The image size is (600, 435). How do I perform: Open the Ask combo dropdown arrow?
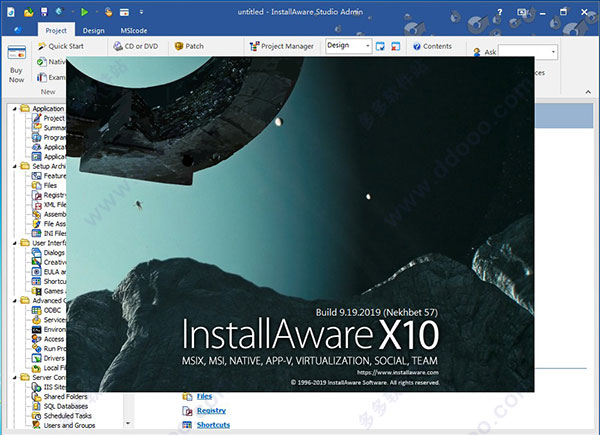pos(553,52)
